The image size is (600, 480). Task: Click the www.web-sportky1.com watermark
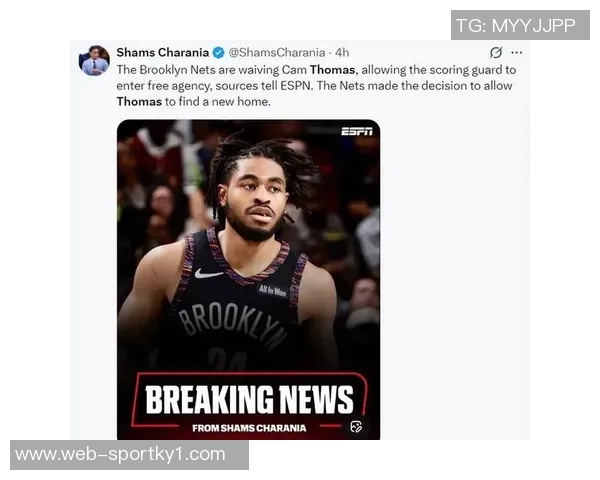(129, 455)
